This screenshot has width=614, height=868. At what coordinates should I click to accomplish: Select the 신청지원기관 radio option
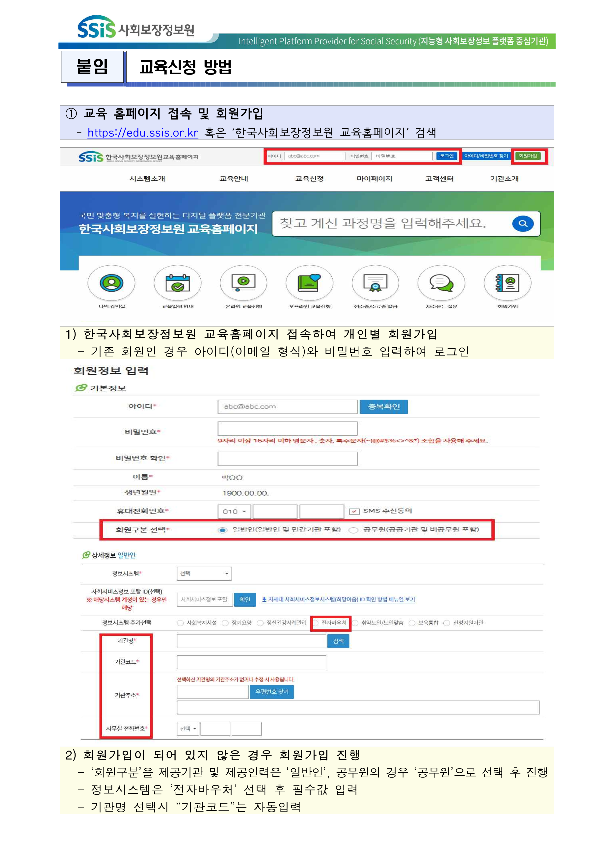pos(447,623)
